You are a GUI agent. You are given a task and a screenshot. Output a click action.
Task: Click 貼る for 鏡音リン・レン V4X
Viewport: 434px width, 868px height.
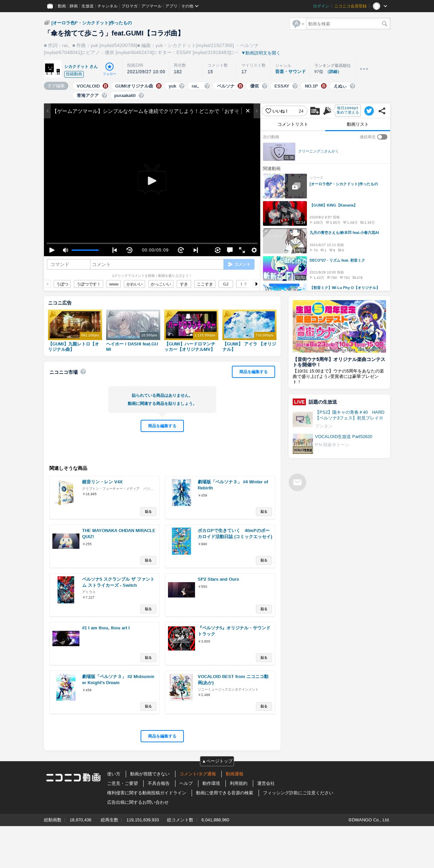click(148, 512)
